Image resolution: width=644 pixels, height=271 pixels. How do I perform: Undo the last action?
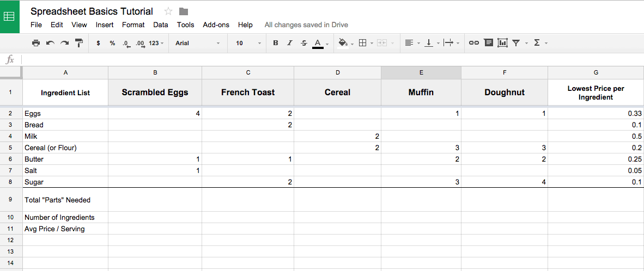tap(50, 43)
